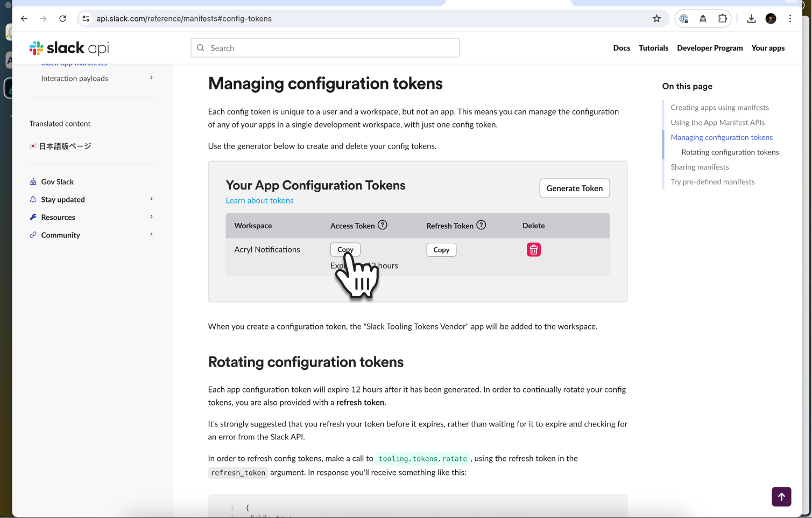Jump to Managing configuration tokens section
Screen dimensions: 812x518
(x=722, y=137)
